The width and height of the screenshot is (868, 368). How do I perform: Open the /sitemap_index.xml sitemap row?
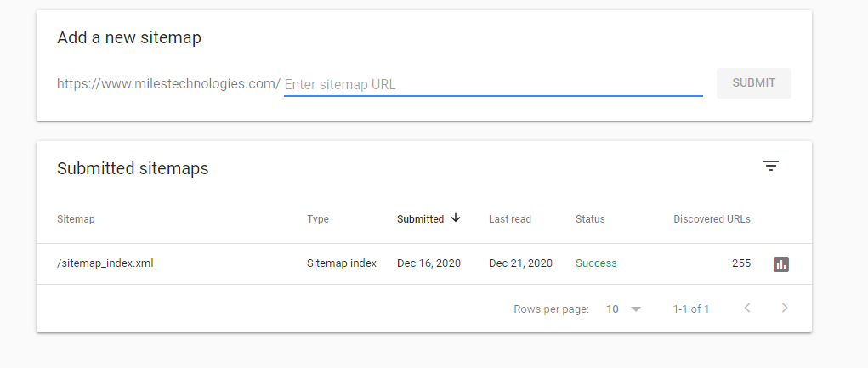click(105, 263)
